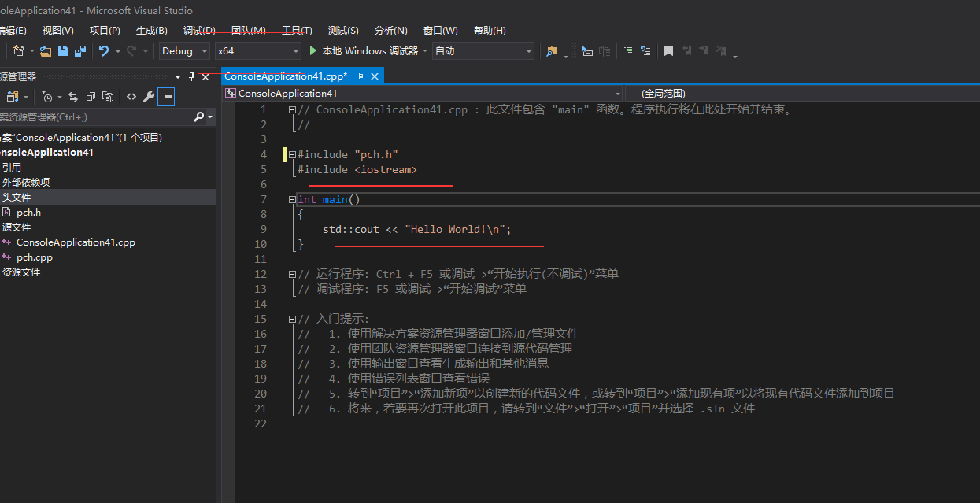Undo the last edit
Screen dimensions: 980x503
point(103,50)
